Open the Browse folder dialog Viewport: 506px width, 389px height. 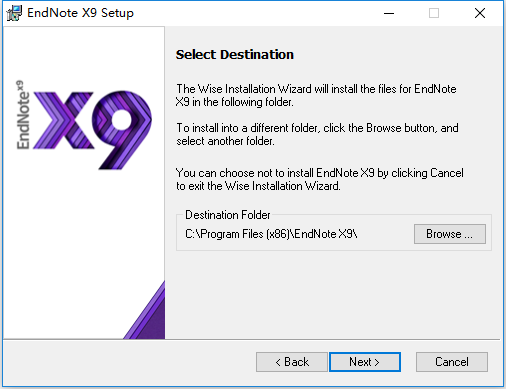click(x=450, y=234)
